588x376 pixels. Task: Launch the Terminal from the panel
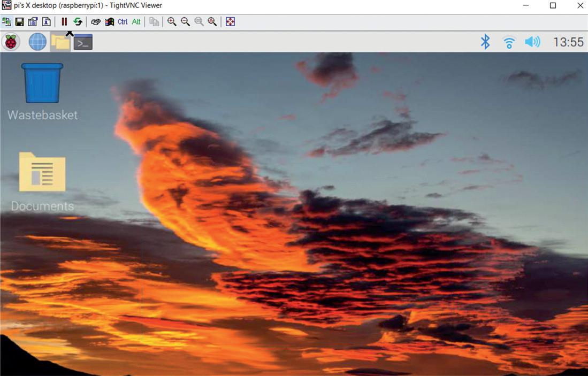coord(83,42)
